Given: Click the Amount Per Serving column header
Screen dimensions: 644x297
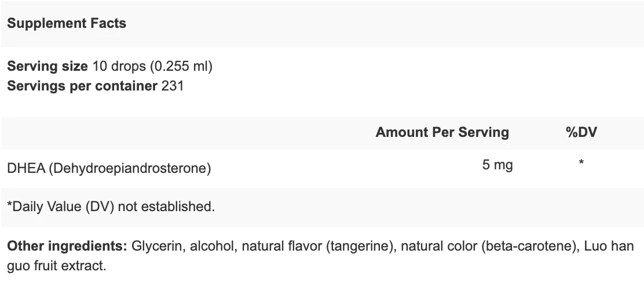Looking at the screenshot, I should pyautogui.click(x=442, y=132).
